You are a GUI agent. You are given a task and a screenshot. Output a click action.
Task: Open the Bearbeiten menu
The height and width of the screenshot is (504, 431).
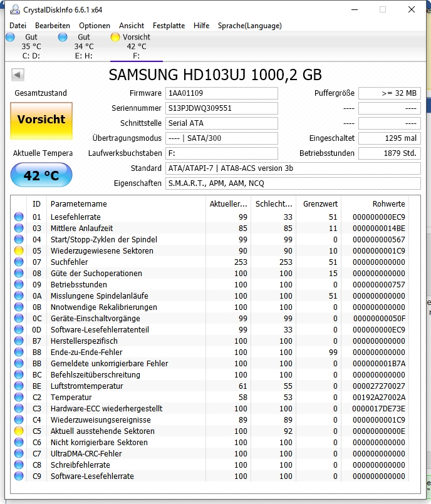(x=53, y=26)
